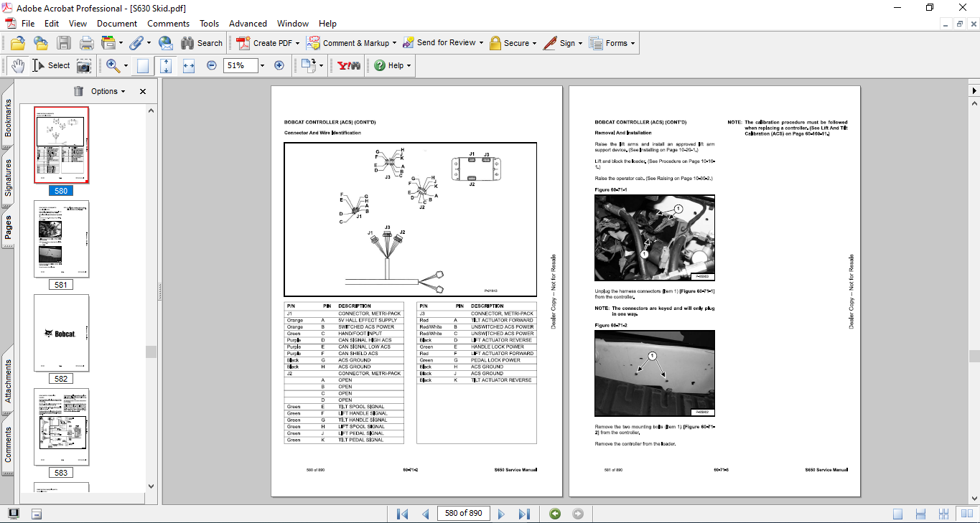This screenshot has width=980, height=523.
Task: Switch to Continuous page layout
Action: point(922,514)
